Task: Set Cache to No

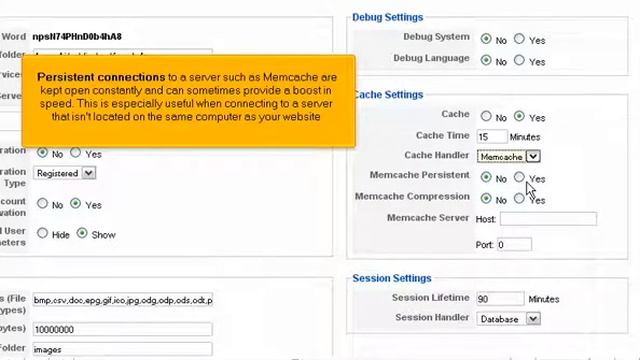Action: (486, 116)
